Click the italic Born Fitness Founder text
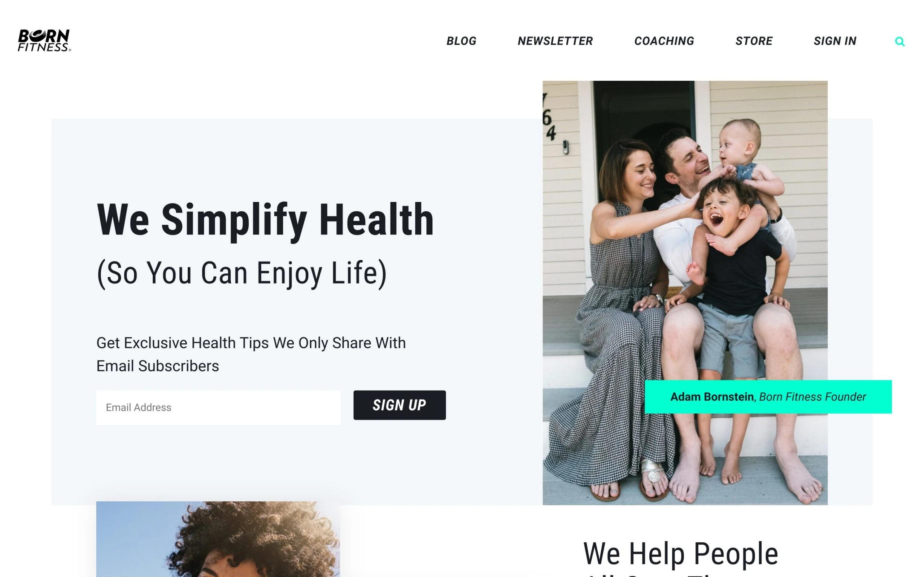 [x=812, y=397]
